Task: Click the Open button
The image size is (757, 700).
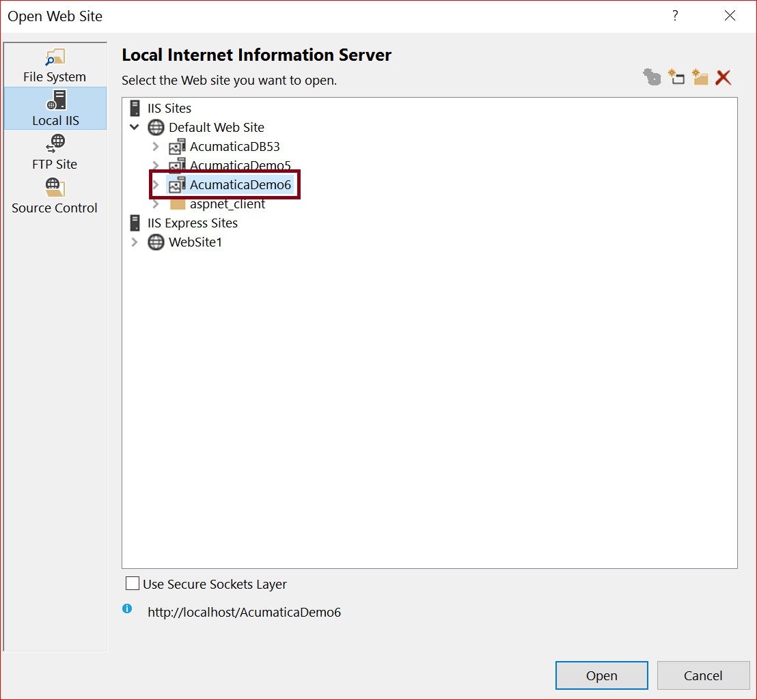Action: pyautogui.click(x=601, y=675)
